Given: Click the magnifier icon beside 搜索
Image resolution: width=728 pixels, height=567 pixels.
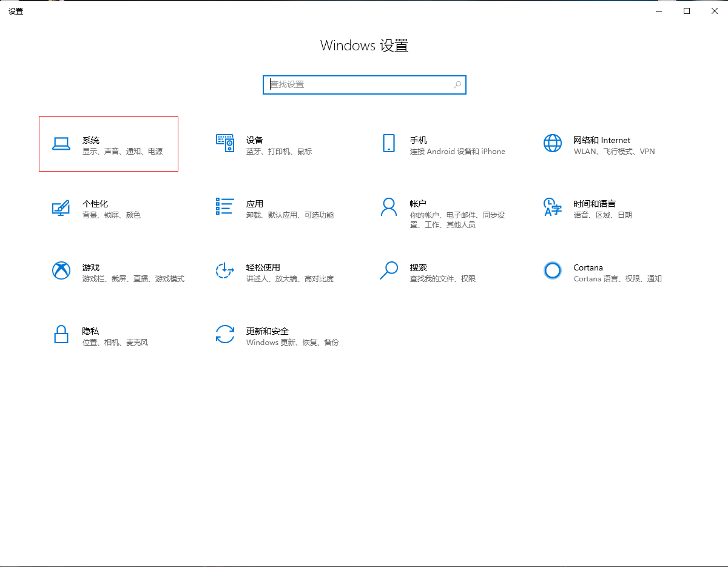Looking at the screenshot, I should (x=389, y=270).
